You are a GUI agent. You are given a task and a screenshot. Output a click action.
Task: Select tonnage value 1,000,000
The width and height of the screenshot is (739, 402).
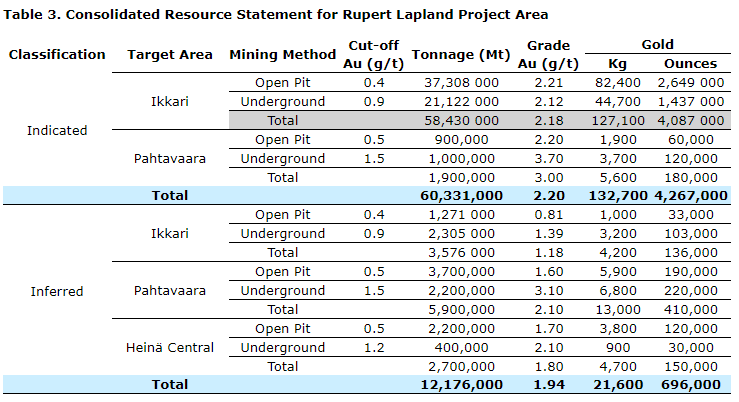[x=461, y=159]
